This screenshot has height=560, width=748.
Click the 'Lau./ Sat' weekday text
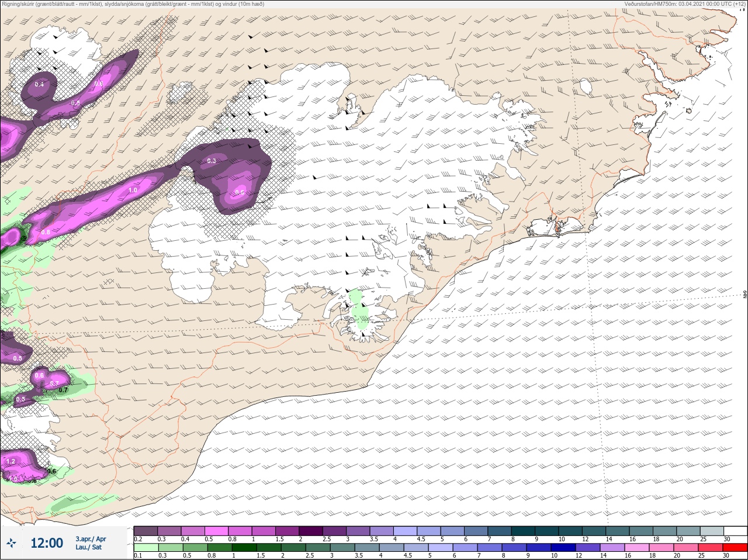(x=89, y=547)
